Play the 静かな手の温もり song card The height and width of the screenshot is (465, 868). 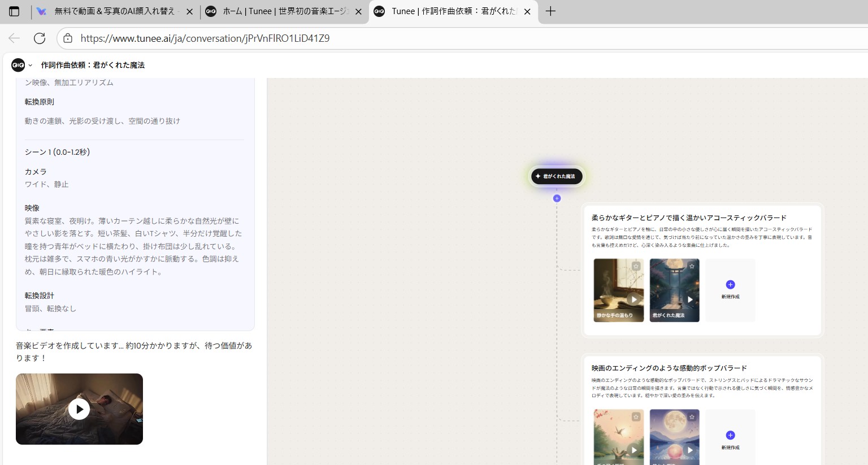click(x=633, y=299)
